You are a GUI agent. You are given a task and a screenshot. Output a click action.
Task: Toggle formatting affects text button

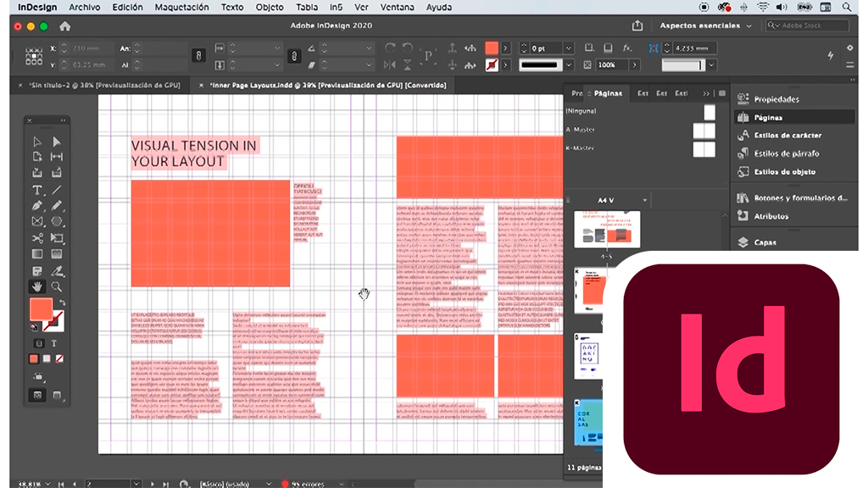click(54, 343)
